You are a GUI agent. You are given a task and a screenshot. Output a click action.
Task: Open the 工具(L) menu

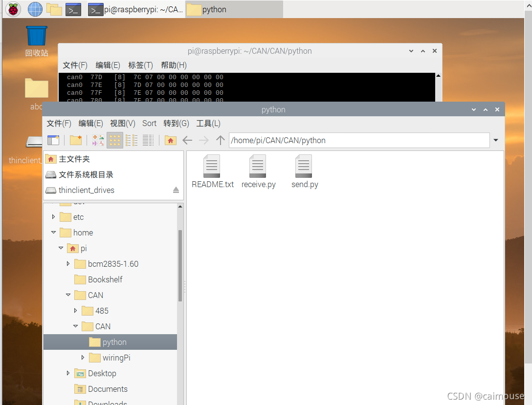click(208, 124)
